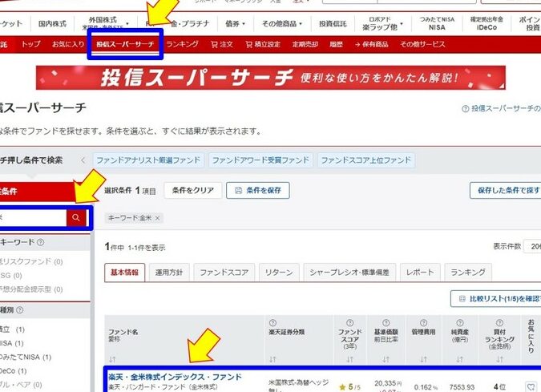Remove the キーワード 全米 filter chip

pyautogui.click(x=157, y=218)
